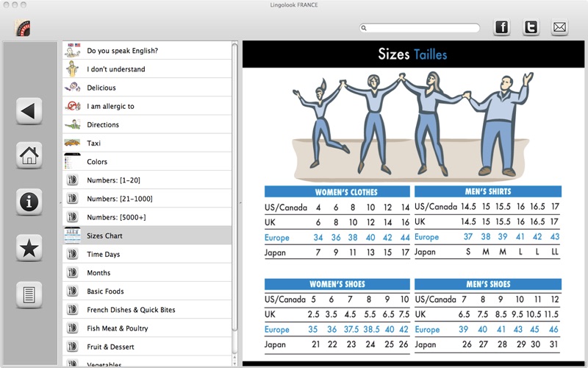
Task: Click Europe size 37.5 in Women's Shoes
Action: click(x=351, y=329)
